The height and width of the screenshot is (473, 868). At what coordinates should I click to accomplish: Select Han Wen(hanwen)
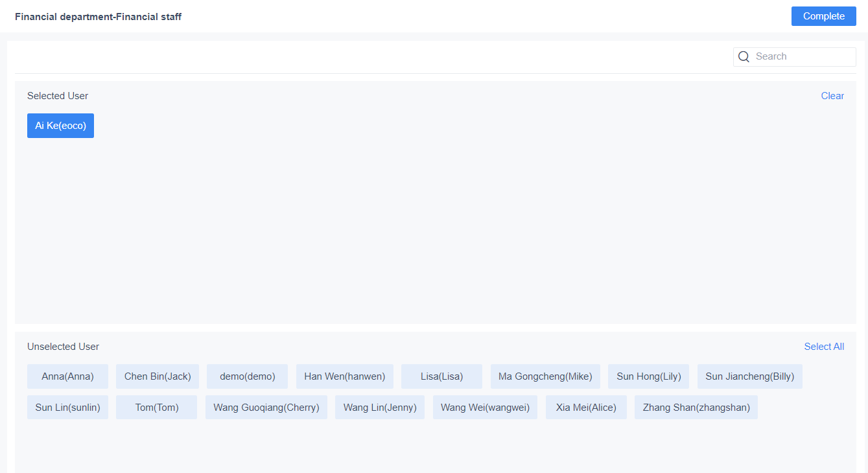tap(344, 376)
